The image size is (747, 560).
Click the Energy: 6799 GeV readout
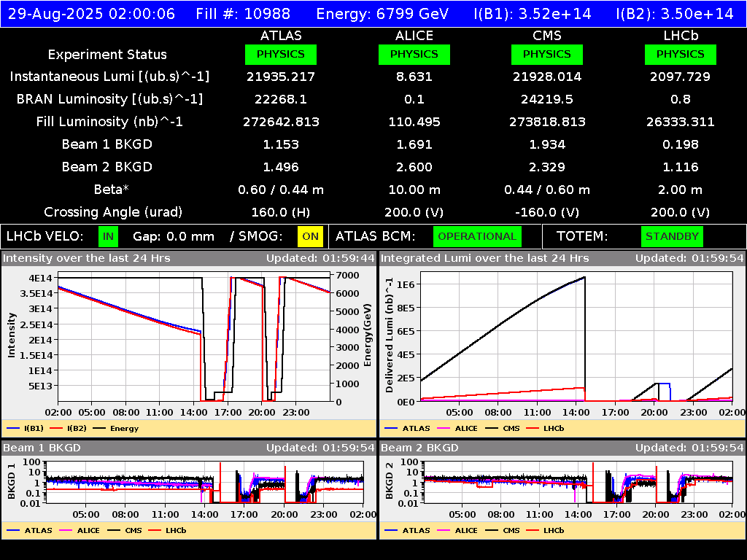382,13
